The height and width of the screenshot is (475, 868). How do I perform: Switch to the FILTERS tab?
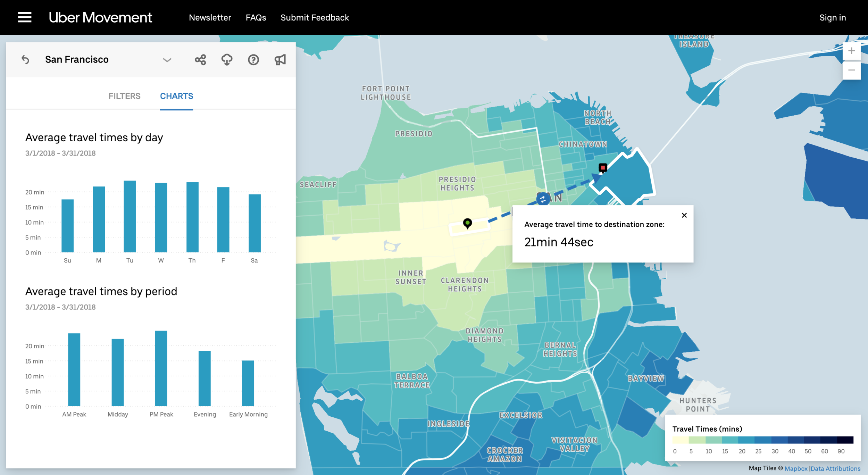(124, 96)
